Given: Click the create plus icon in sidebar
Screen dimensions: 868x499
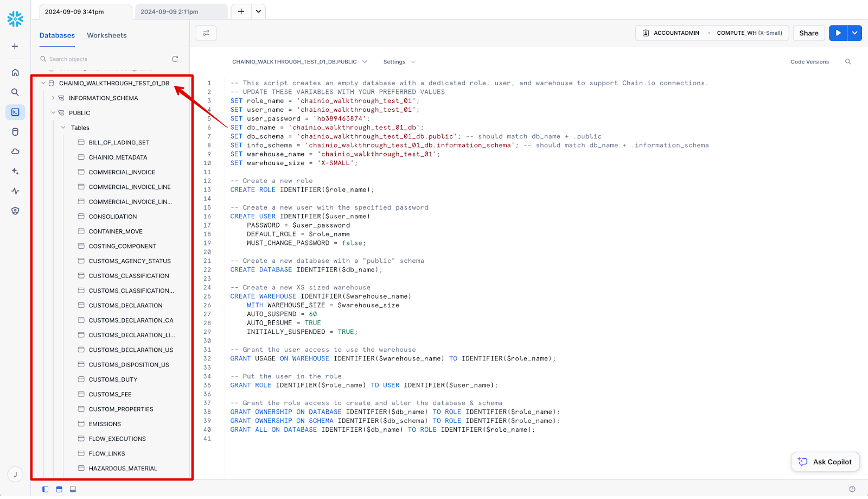Looking at the screenshot, I should (x=15, y=46).
